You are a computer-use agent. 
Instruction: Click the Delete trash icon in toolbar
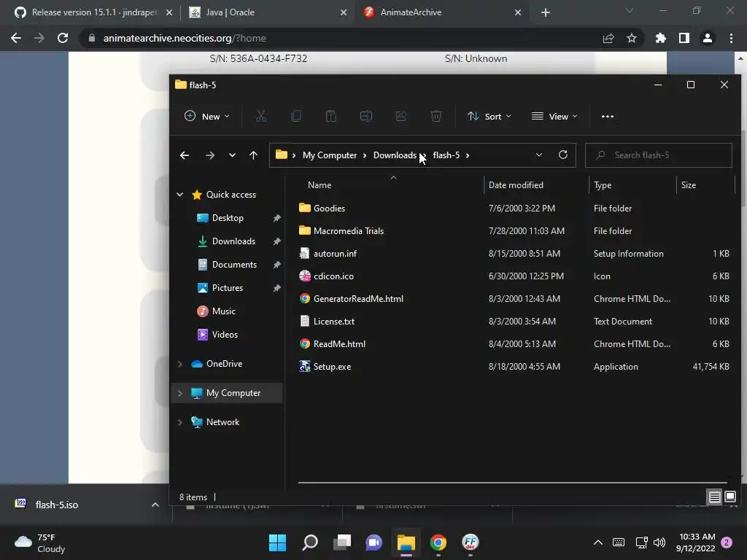(436, 116)
